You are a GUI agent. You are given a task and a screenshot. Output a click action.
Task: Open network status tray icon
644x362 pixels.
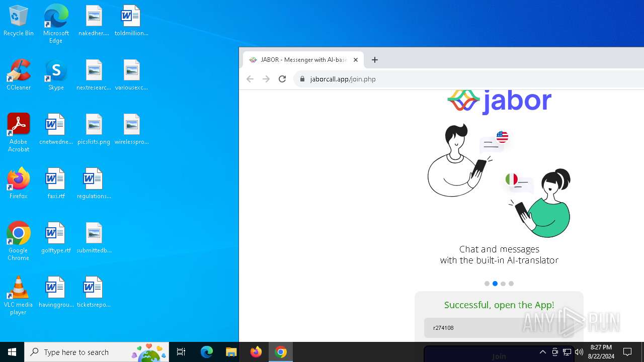[x=567, y=352]
